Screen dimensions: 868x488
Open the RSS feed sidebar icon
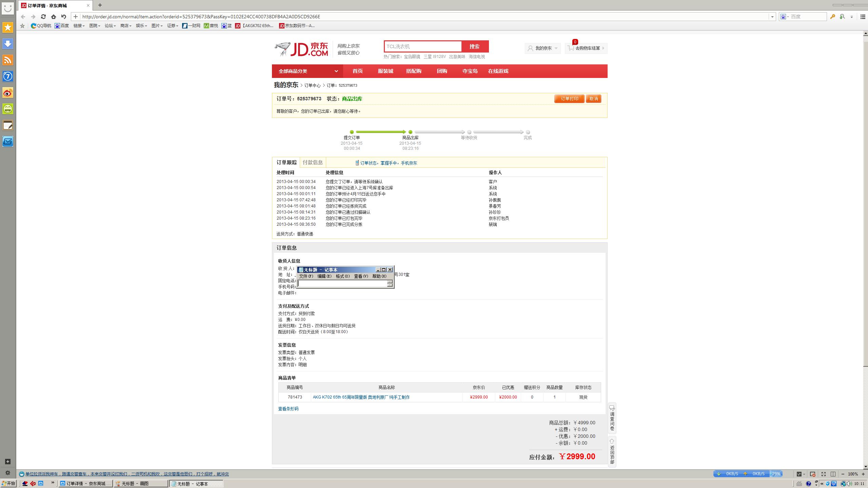tap(8, 60)
